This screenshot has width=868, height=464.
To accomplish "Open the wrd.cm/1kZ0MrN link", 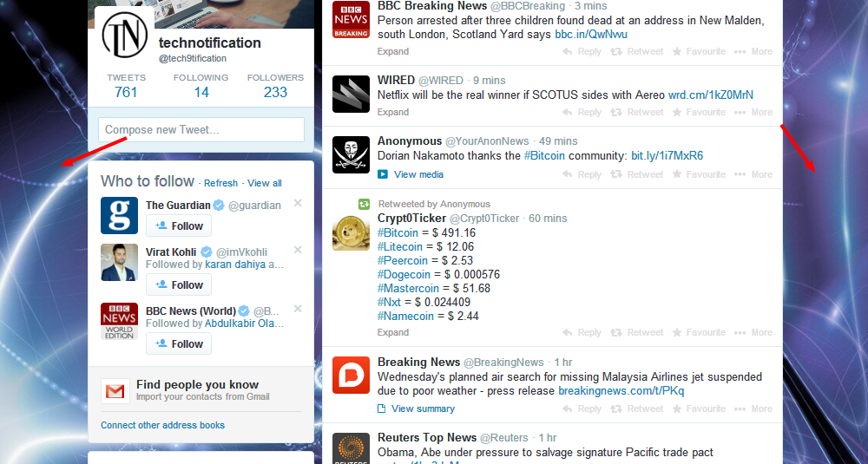I will [711, 95].
